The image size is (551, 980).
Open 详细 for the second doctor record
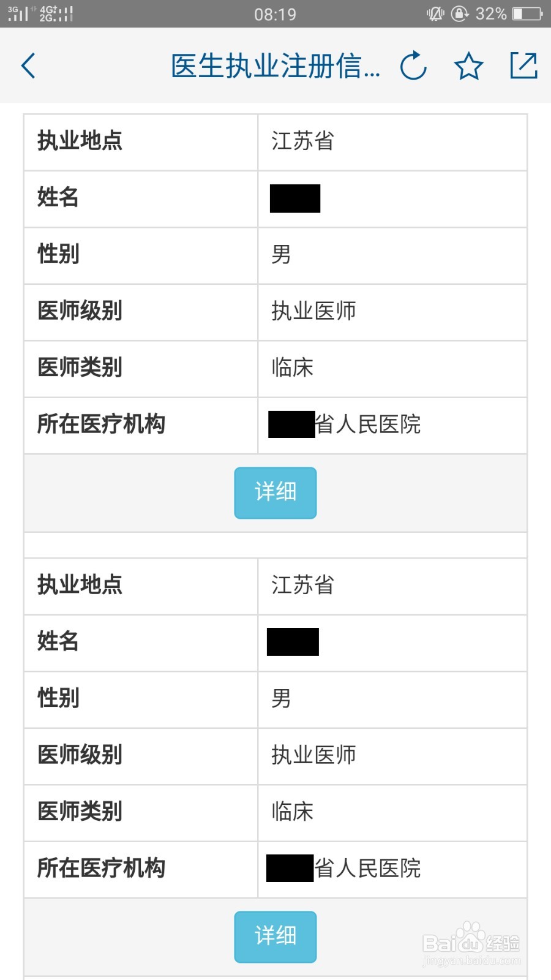(x=275, y=937)
